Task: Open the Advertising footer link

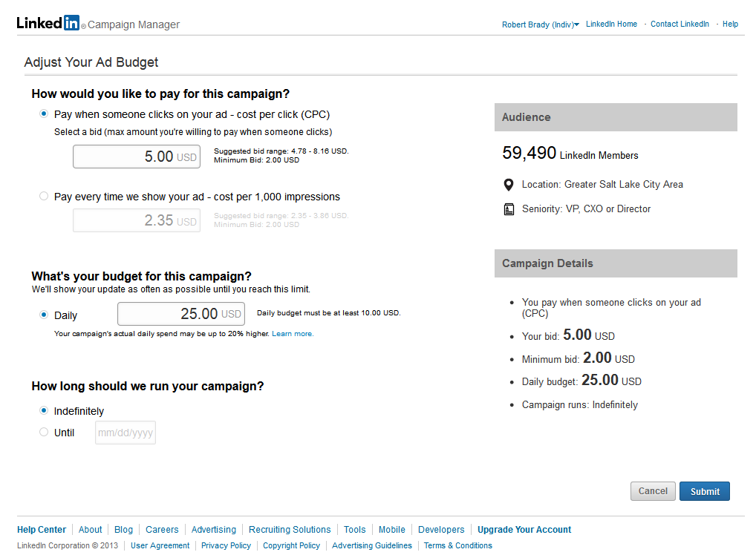Action: 214,530
